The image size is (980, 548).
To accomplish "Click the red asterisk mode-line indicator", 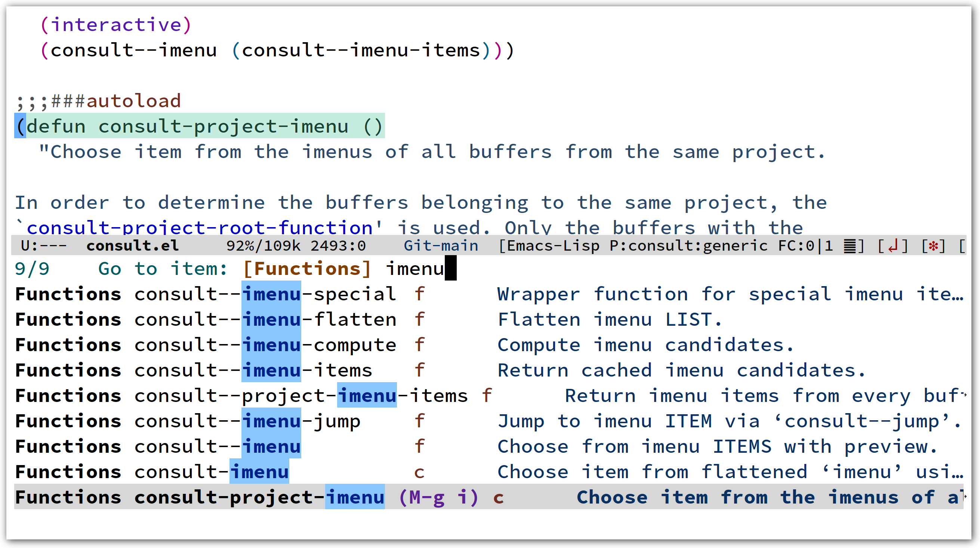I will (x=933, y=246).
